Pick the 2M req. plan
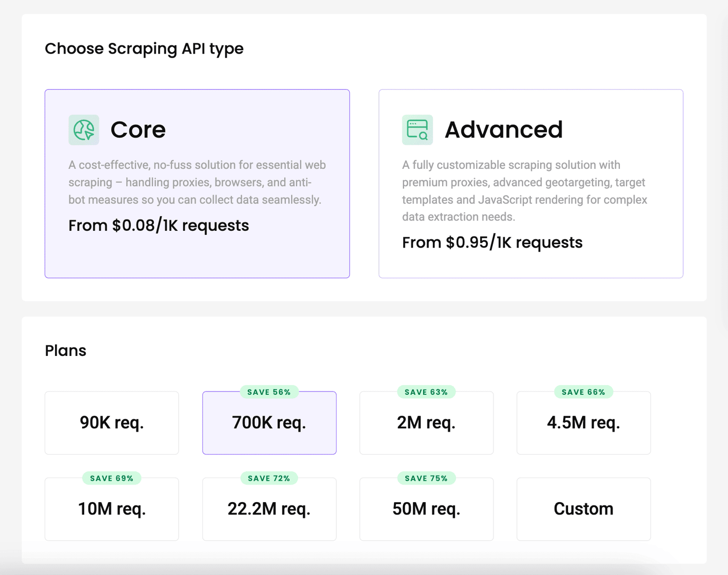Image resolution: width=728 pixels, height=575 pixels. click(426, 423)
